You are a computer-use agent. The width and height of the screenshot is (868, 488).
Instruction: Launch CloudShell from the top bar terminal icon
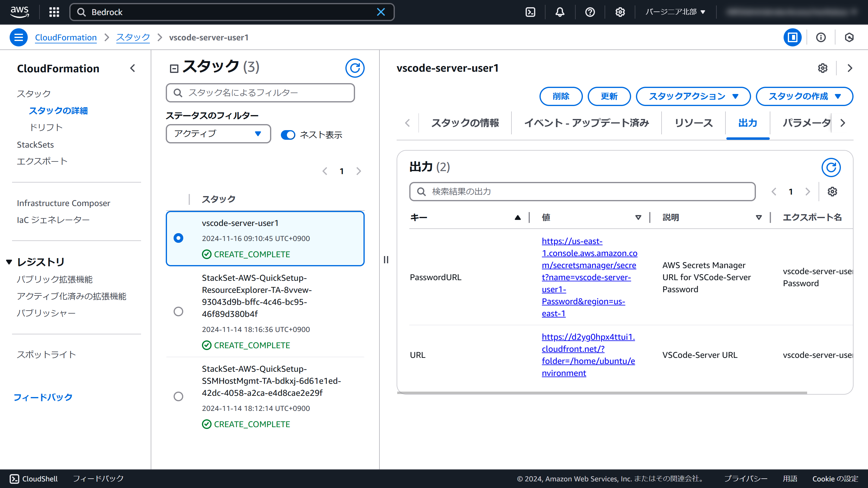pos(531,12)
